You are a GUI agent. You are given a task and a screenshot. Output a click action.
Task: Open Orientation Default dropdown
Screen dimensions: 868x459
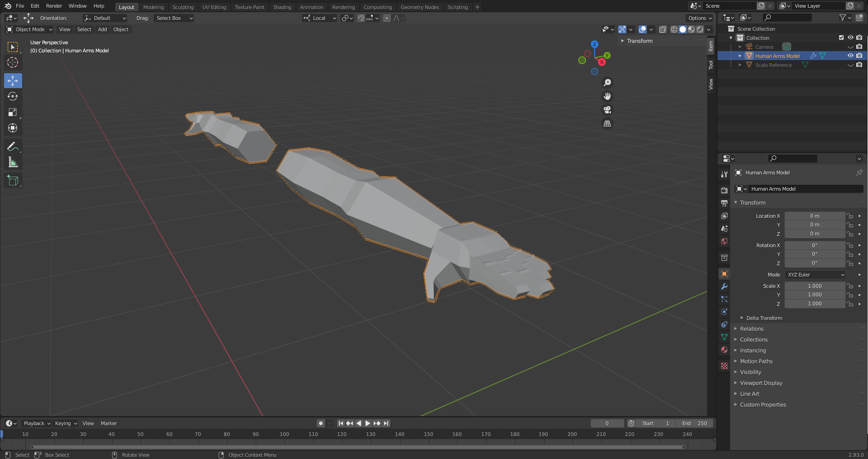coord(105,18)
